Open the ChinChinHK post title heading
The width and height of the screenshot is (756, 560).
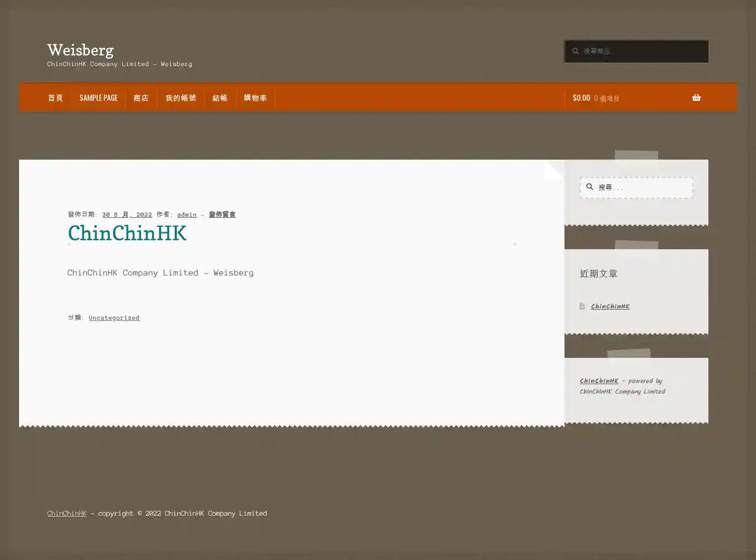pyautogui.click(x=127, y=234)
